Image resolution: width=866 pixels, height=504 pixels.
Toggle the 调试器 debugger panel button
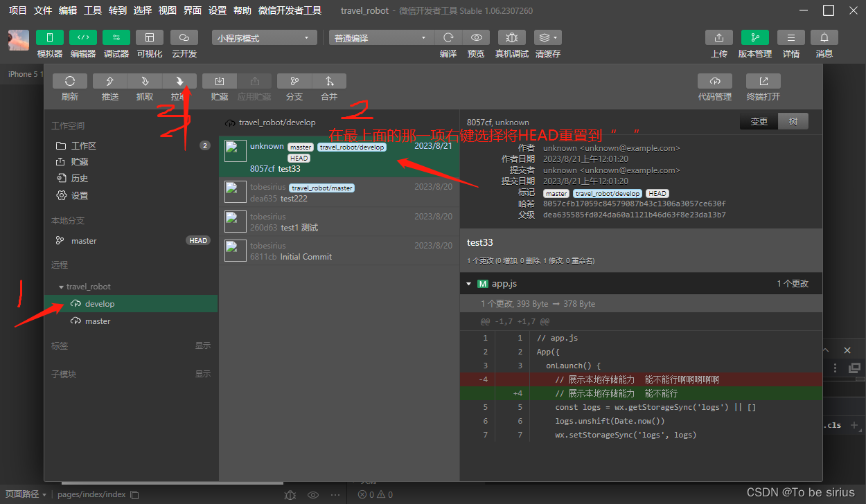tap(116, 37)
